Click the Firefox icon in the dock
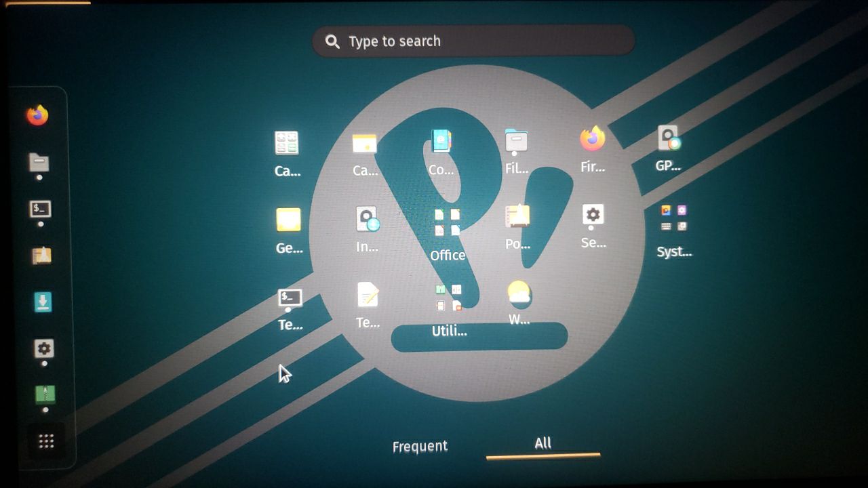The height and width of the screenshot is (488, 868). [x=38, y=115]
